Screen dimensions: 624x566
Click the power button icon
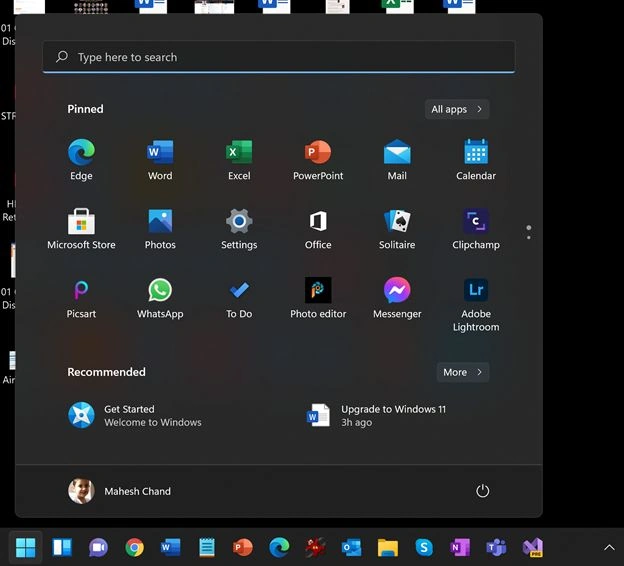pos(482,491)
